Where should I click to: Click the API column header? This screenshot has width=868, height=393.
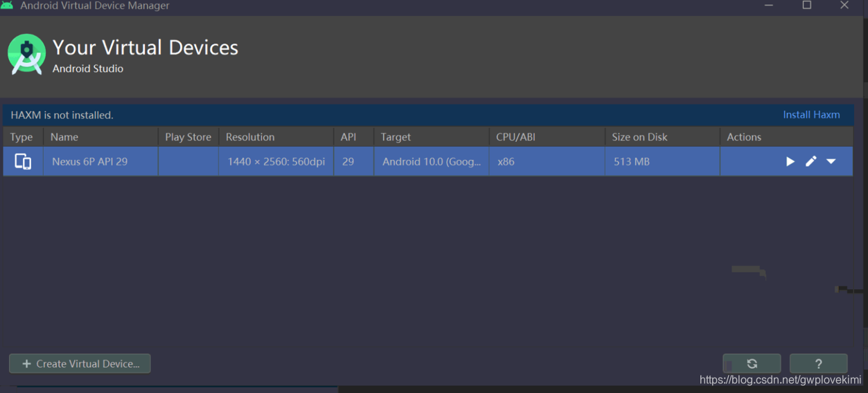[353, 137]
